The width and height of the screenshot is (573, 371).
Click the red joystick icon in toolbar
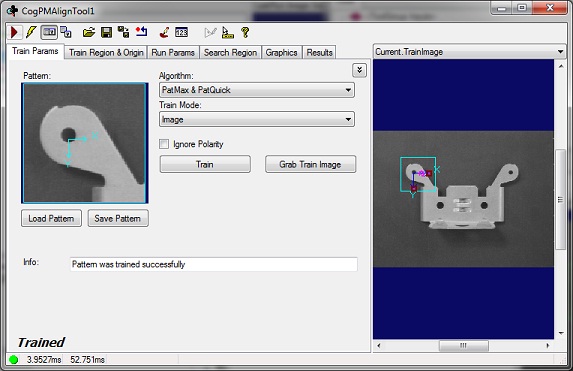164,33
